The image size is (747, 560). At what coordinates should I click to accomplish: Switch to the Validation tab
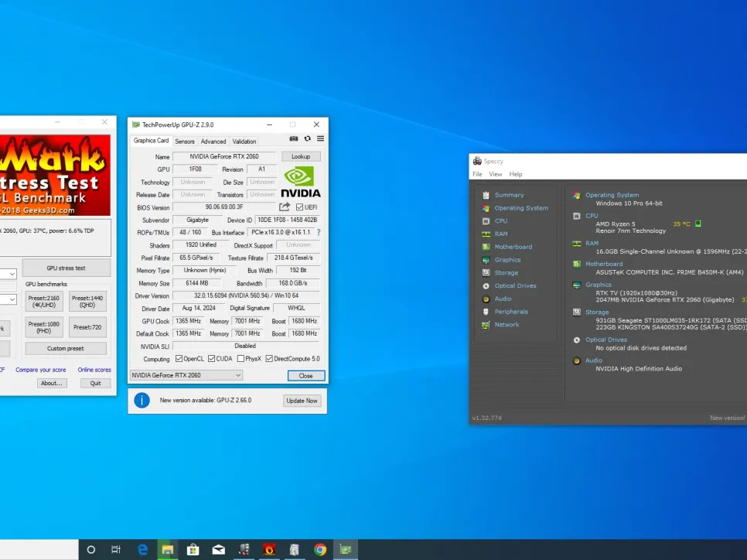pyautogui.click(x=244, y=142)
